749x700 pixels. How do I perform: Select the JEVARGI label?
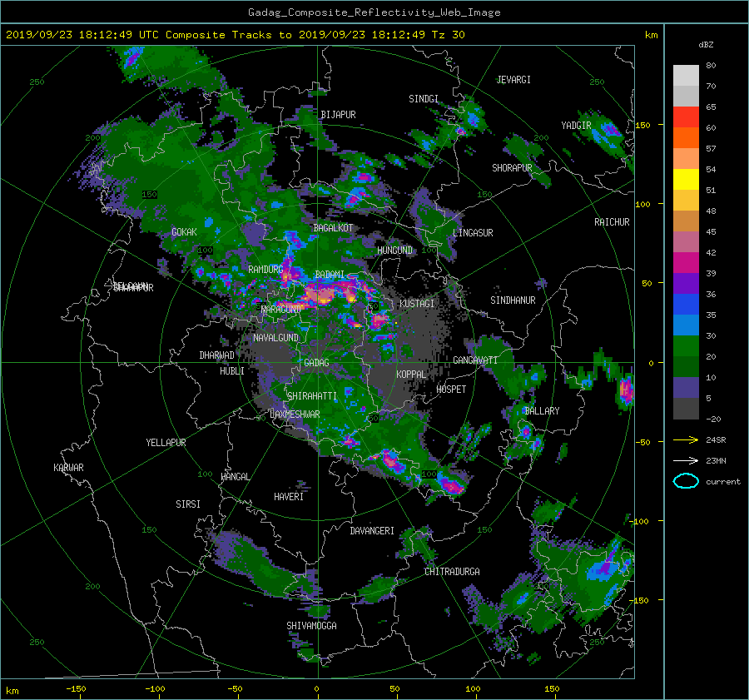point(513,80)
